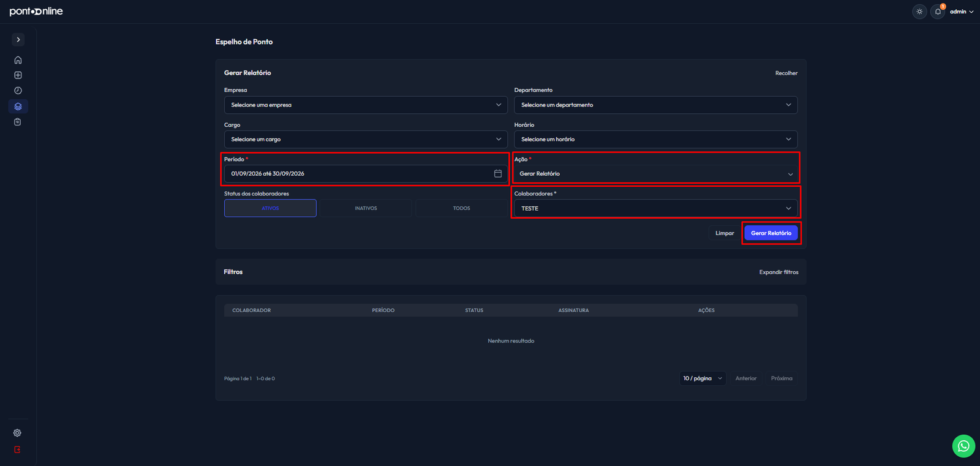Open the clipboard icon in the sidebar
980x466 pixels.
18,122
